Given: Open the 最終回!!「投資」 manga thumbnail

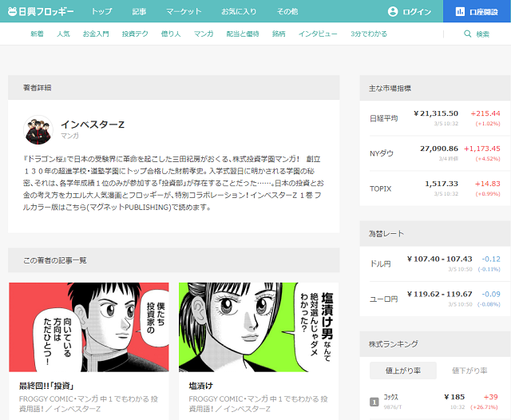Looking at the screenshot, I should (x=89, y=327).
